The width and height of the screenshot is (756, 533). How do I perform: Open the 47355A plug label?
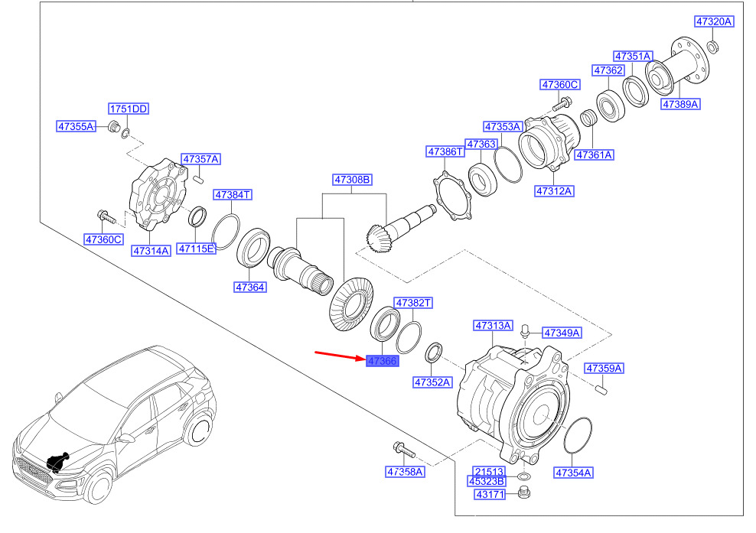76,126
